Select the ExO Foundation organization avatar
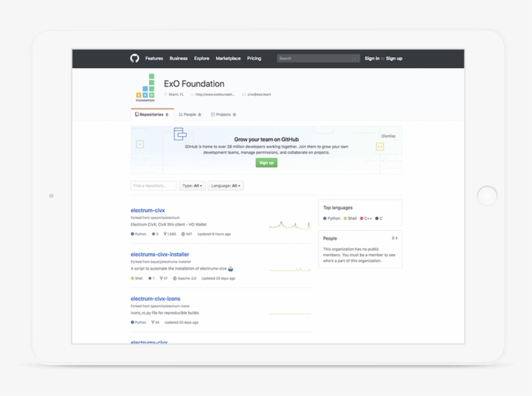The width and height of the screenshot is (532, 396). (146, 87)
